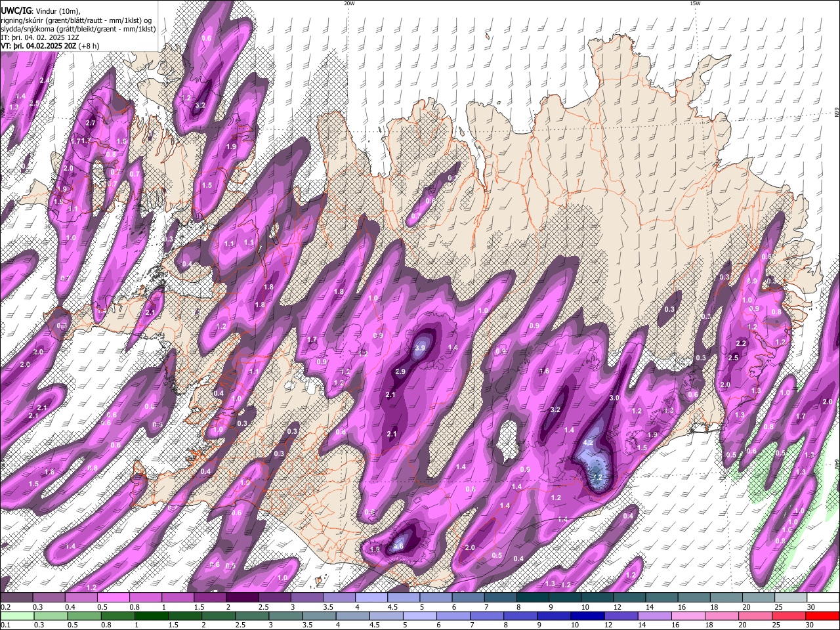Click the 0.1 label on lower legend
Screen dimensions: 840x630
click(x=6, y=625)
